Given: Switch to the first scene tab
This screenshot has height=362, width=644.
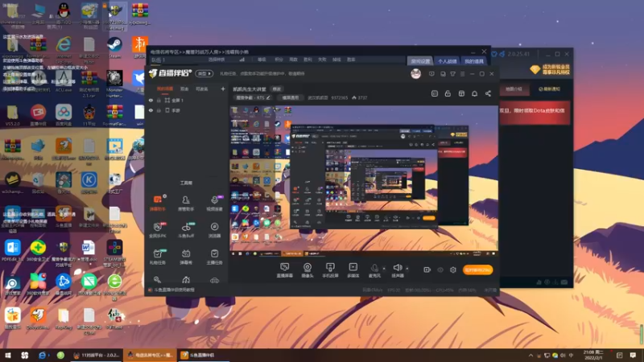Looking at the screenshot, I should tap(165, 88).
